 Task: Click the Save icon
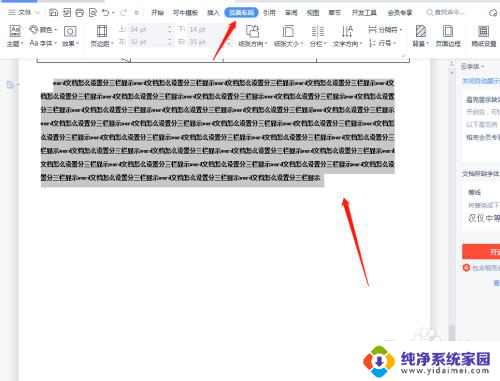click(53, 13)
